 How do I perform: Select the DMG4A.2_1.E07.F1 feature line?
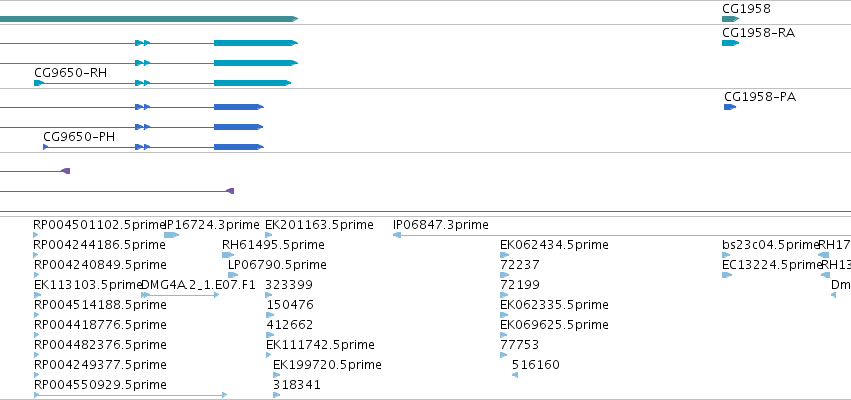(180, 295)
